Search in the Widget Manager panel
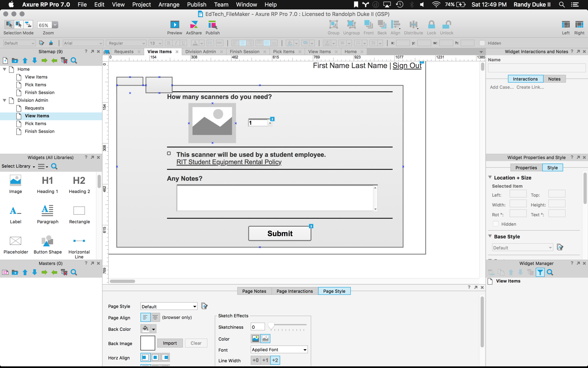The width and height of the screenshot is (588, 368). 550,272
